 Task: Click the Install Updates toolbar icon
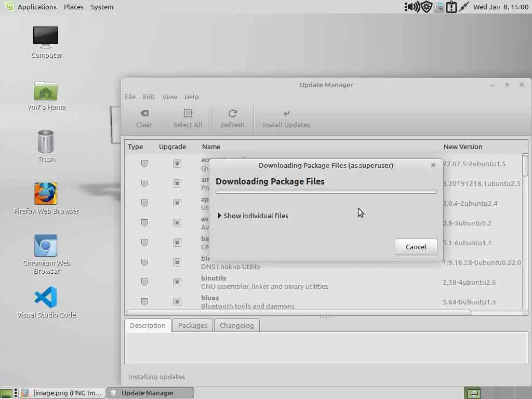(286, 118)
